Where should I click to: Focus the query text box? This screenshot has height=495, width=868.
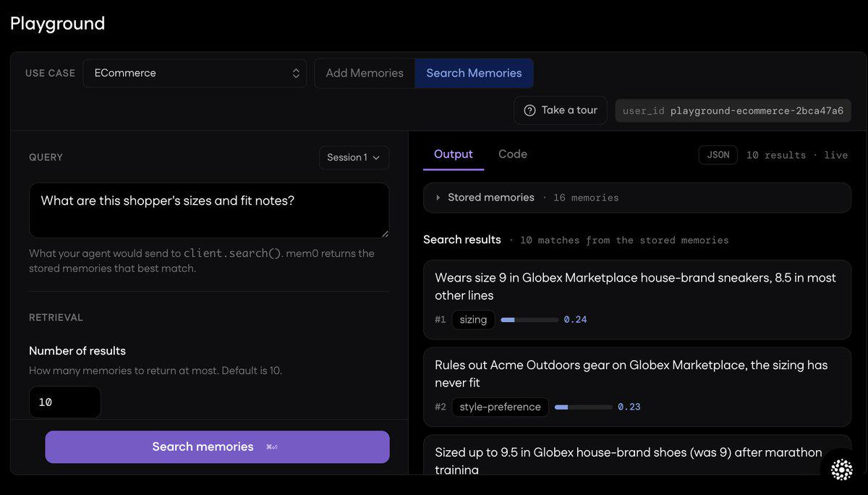[x=209, y=210]
